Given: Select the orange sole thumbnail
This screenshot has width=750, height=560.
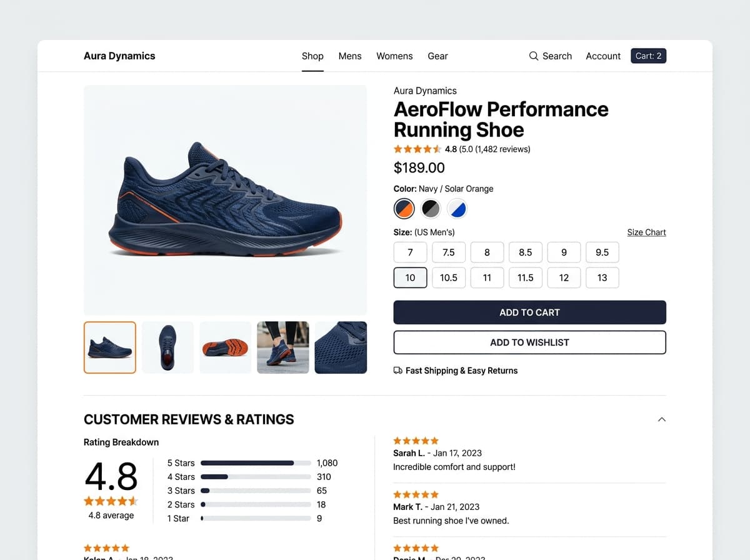Looking at the screenshot, I should click(226, 347).
